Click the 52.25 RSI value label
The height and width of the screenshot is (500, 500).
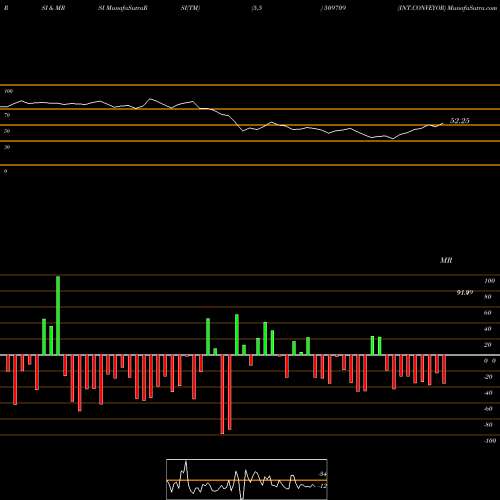pyautogui.click(x=459, y=121)
